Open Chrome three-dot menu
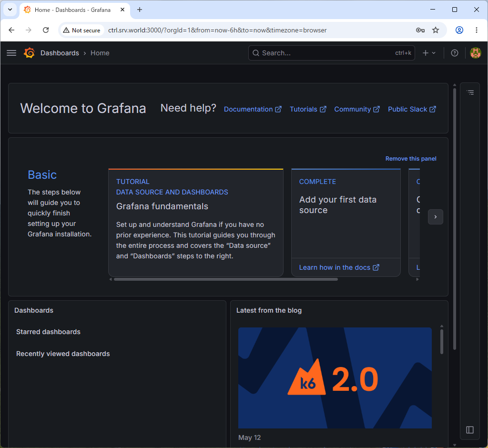 click(477, 30)
